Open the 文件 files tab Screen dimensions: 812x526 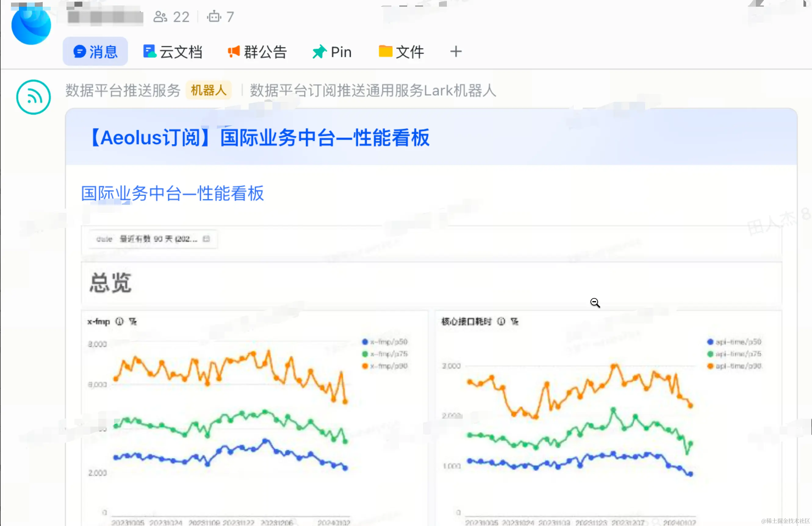401,52
